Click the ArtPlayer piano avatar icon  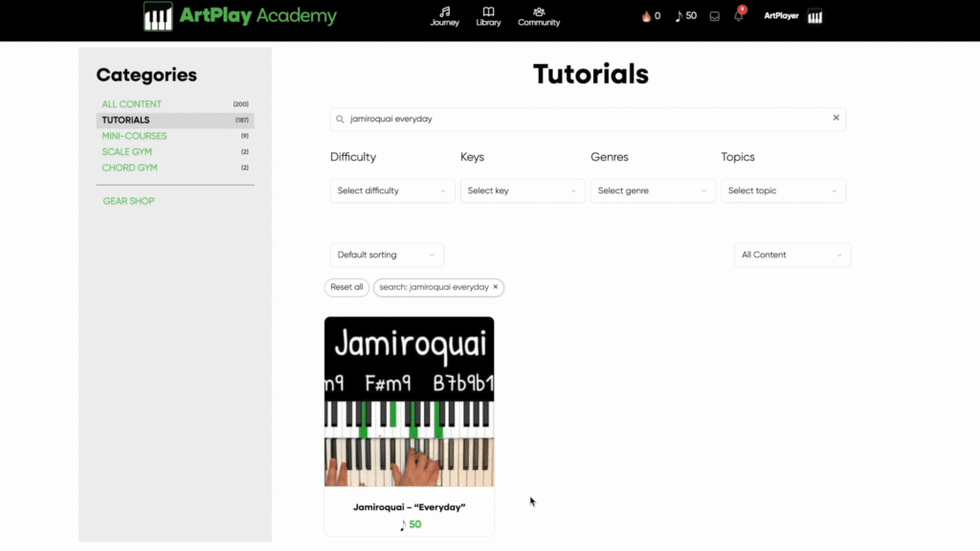815,17
